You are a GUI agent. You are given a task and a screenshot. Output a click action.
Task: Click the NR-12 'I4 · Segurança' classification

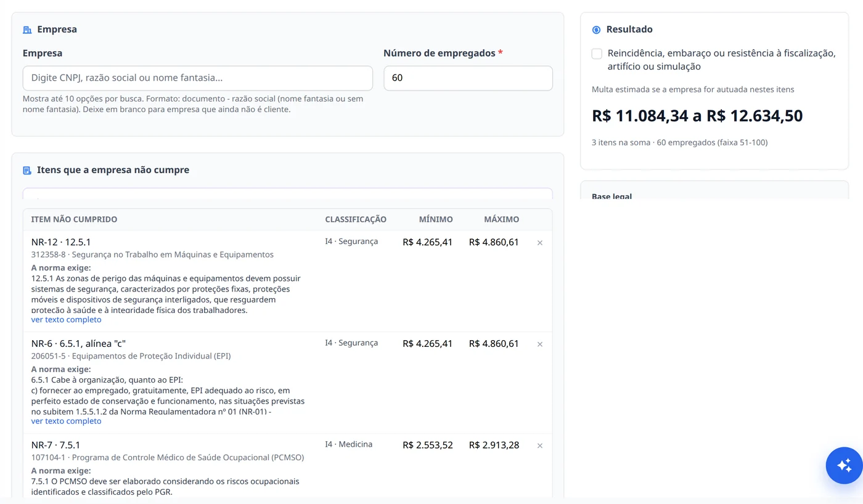click(351, 242)
